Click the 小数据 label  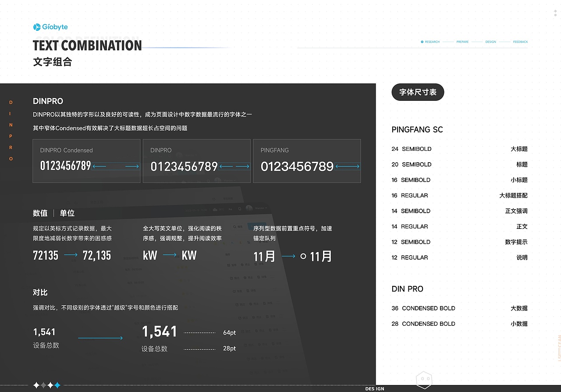pos(519,324)
